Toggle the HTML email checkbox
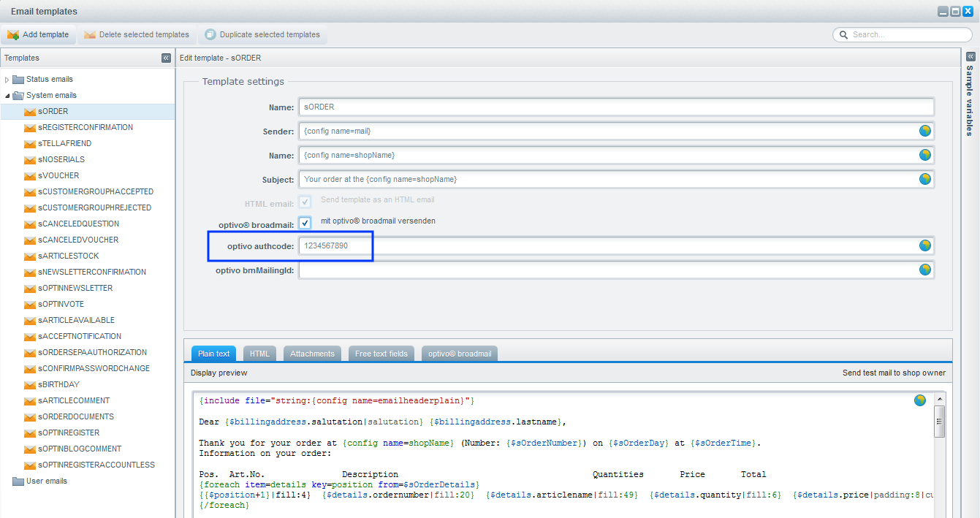Image resolution: width=980 pixels, height=518 pixels. pyautogui.click(x=305, y=202)
